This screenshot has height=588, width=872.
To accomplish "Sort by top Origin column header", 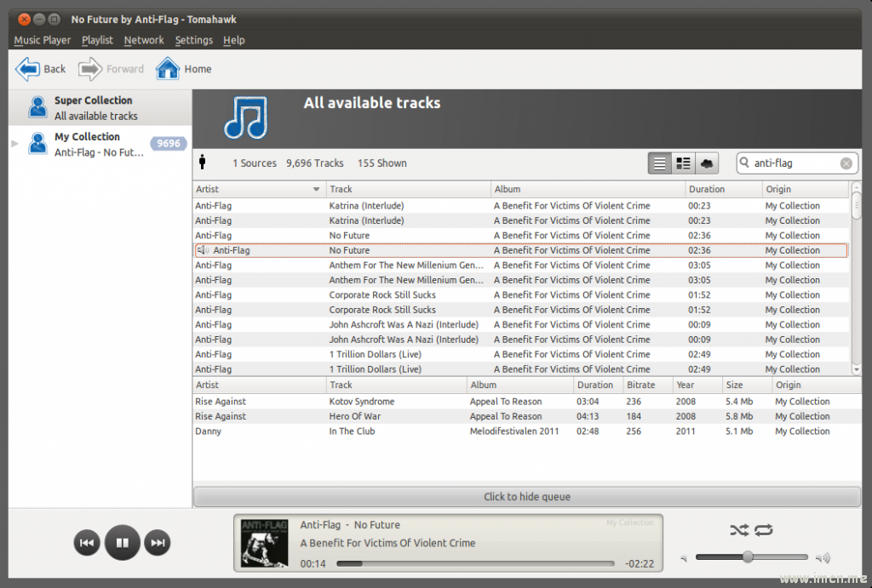I will (x=806, y=189).
